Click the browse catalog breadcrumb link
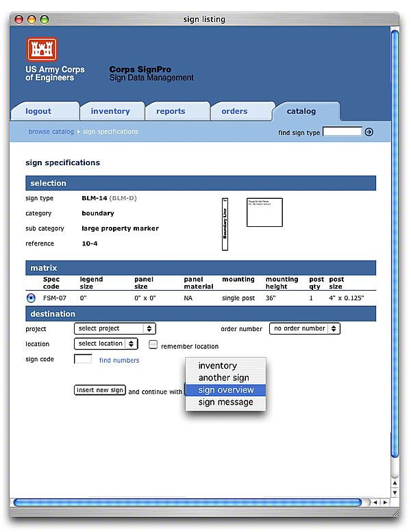 click(x=51, y=132)
